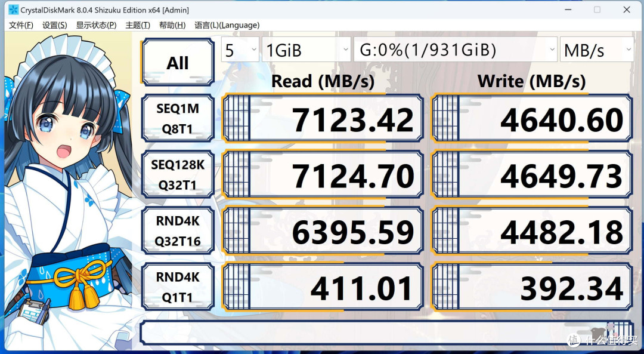Click the SEQ1M read value 7123.42
The height and width of the screenshot is (354, 644).
click(323, 118)
